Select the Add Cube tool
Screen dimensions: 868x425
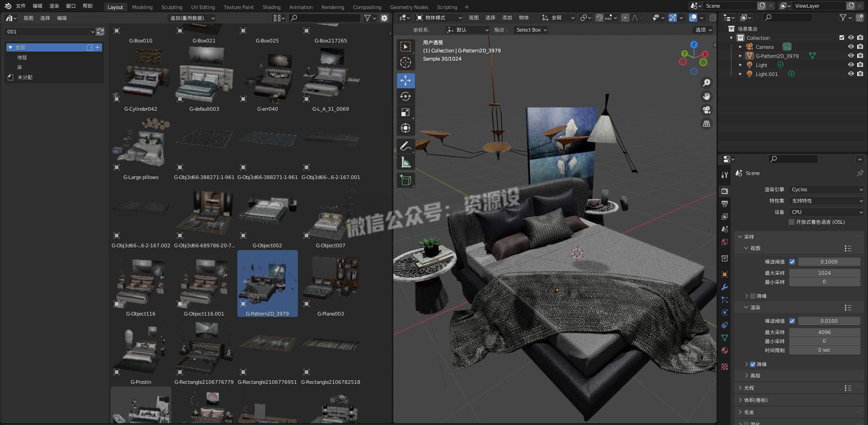(x=406, y=180)
